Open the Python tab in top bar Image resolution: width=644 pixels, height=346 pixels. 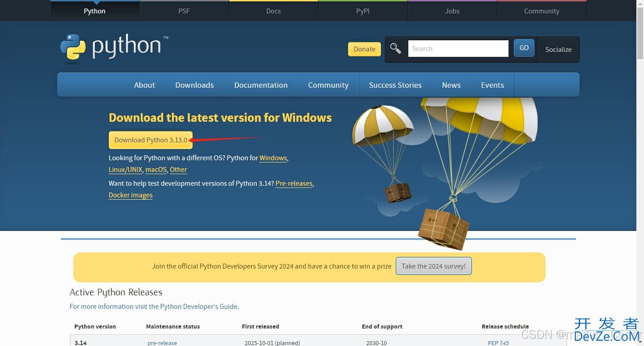click(x=94, y=11)
